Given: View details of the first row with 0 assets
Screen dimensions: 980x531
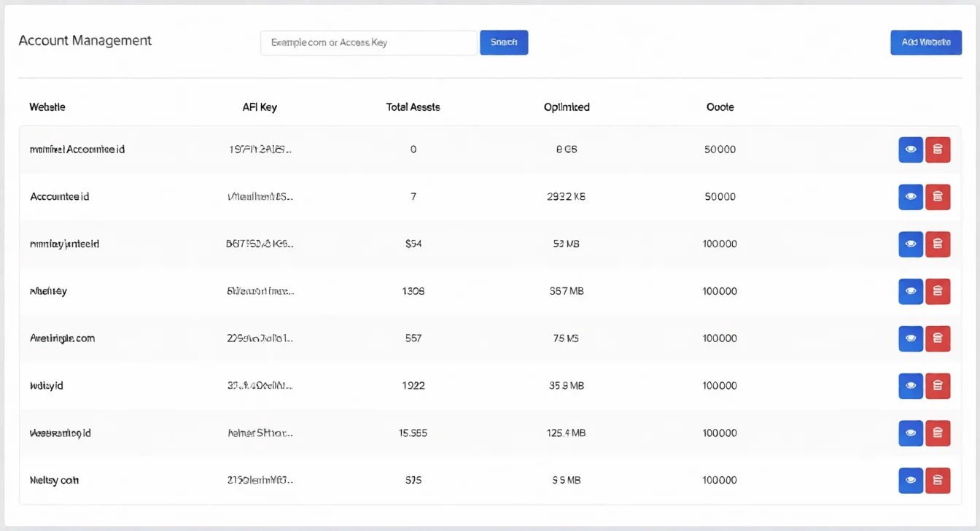Looking at the screenshot, I should pos(910,150).
